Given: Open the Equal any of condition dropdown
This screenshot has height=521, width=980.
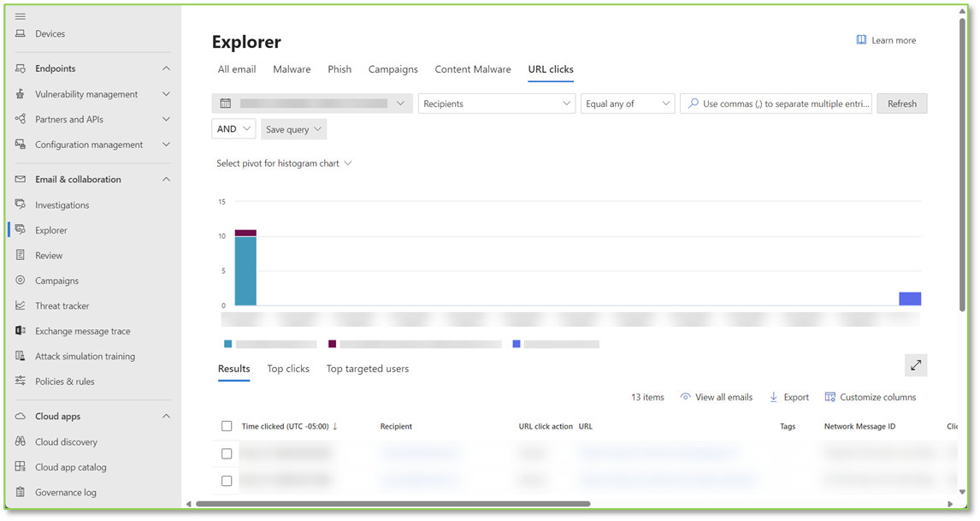Looking at the screenshot, I should tap(628, 103).
